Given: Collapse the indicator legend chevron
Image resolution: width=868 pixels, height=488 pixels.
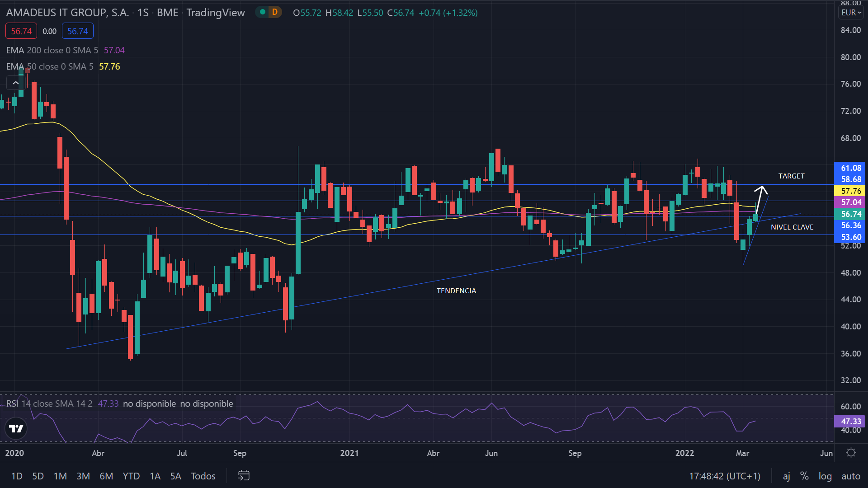Looking at the screenshot, I should click(15, 83).
